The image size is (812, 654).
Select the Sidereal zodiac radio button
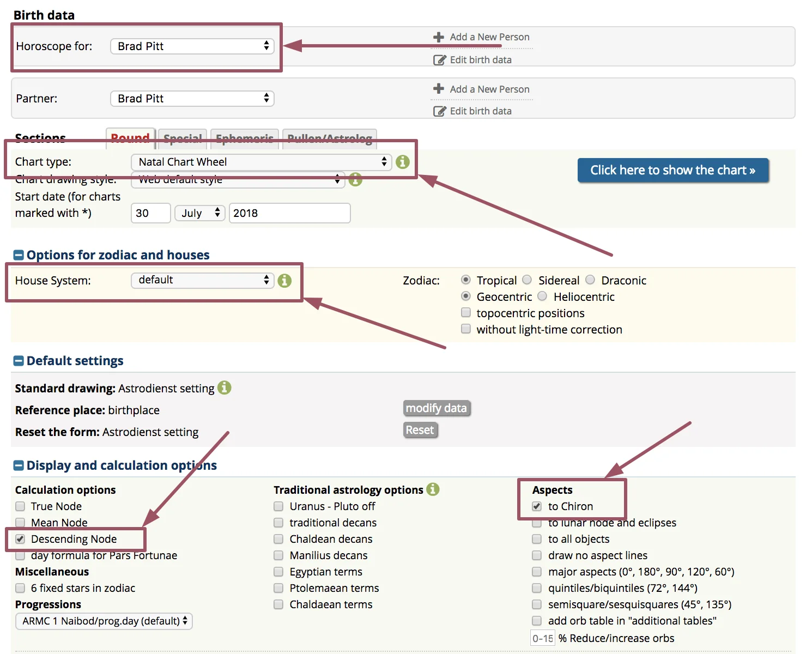(527, 280)
